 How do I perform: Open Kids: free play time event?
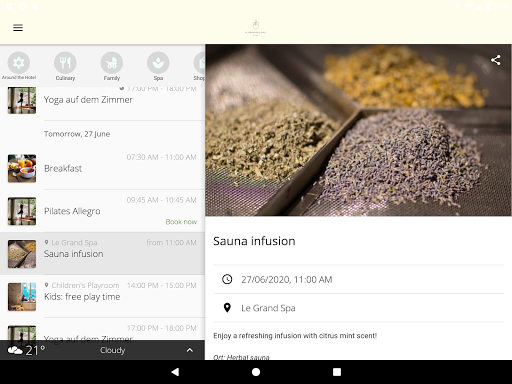[x=102, y=296]
